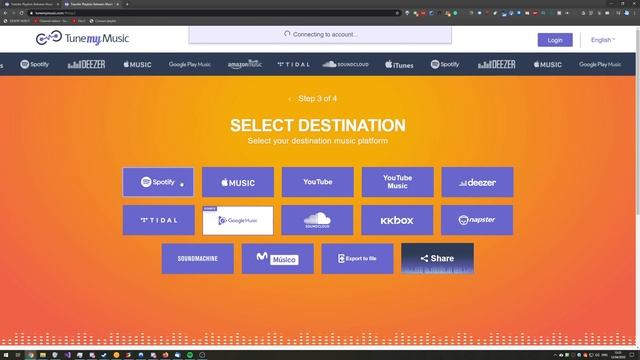Open the English language dropdown
This screenshot has height=360, width=640.
point(603,40)
